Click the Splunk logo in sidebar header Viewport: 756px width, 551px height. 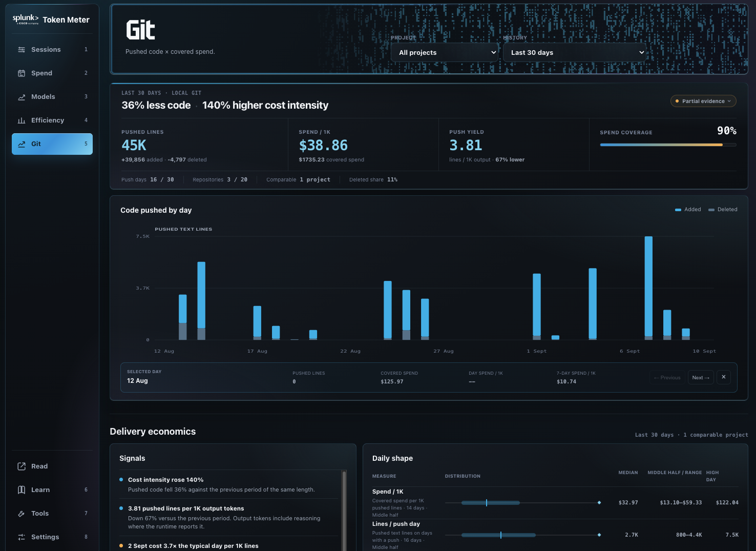point(26,19)
